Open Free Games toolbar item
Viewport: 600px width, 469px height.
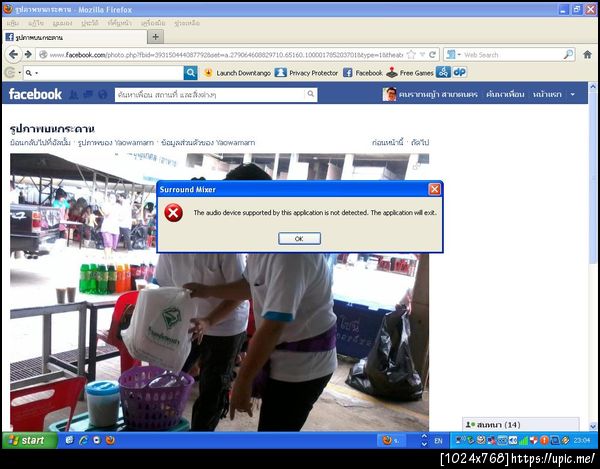[409, 73]
